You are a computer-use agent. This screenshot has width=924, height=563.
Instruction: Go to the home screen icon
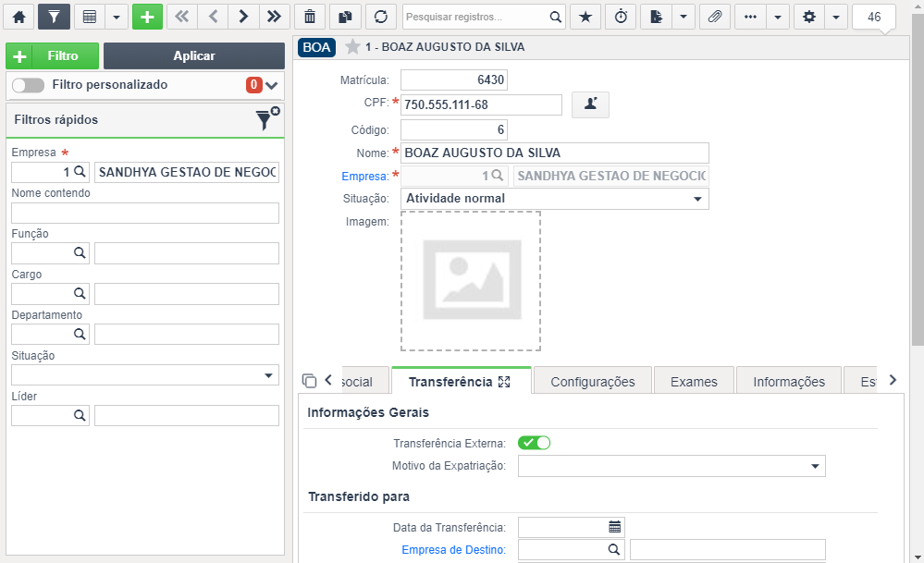(x=18, y=17)
